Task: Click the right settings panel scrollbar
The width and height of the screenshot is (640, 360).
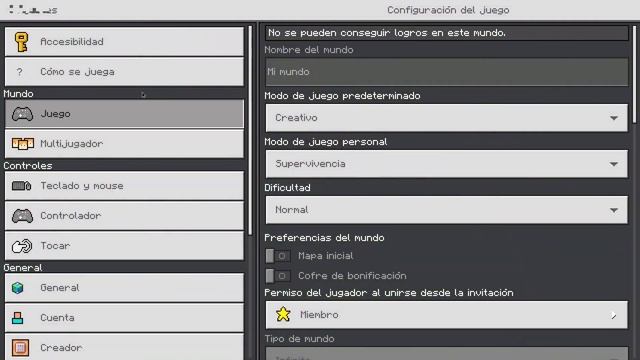Action: (x=634, y=74)
